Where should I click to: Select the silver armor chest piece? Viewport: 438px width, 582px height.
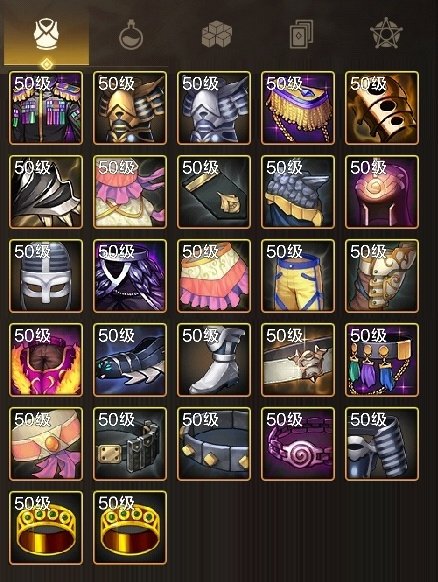(214, 108)
